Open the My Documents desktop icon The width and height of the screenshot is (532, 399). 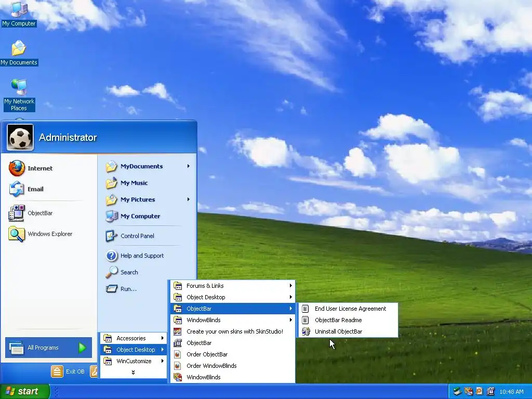(x=19, y=52)
